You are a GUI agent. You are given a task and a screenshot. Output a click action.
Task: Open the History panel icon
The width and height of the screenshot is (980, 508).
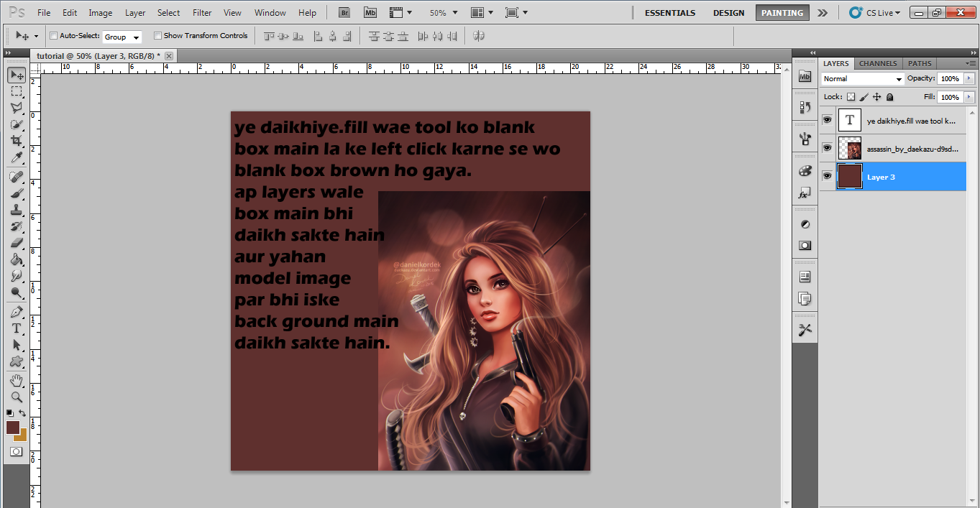[805, 107]
